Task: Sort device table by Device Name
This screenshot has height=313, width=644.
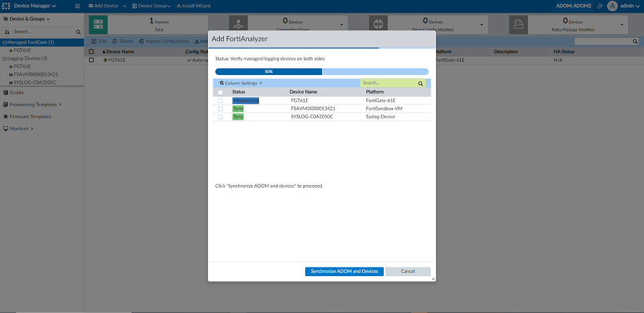Action: coord(118,52)
